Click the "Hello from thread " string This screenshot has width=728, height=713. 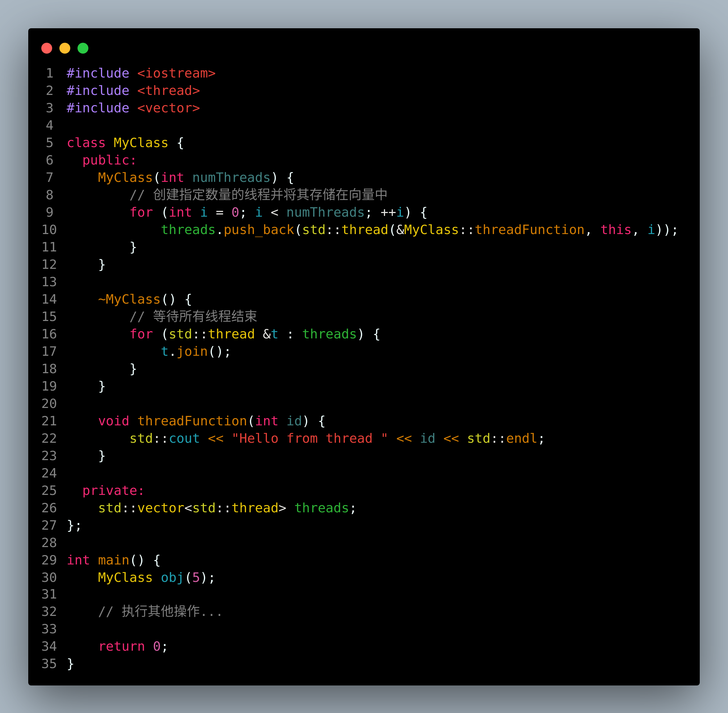point(310,438)
